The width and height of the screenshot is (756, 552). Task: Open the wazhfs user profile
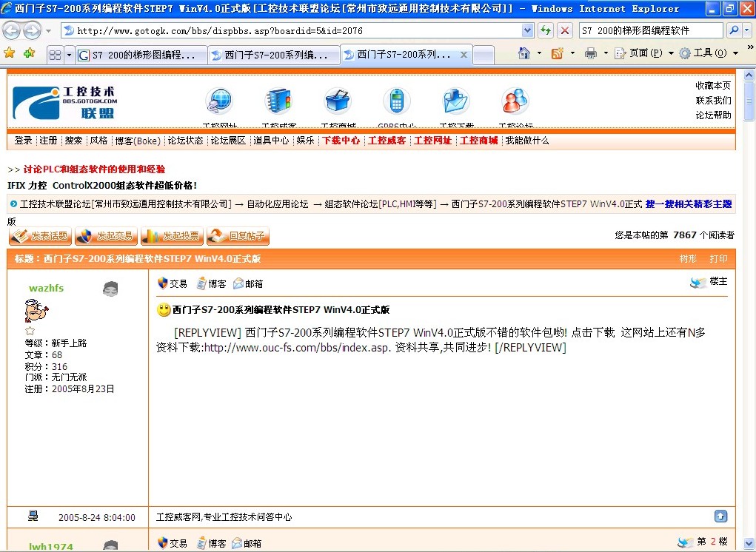tap(47, 288)
